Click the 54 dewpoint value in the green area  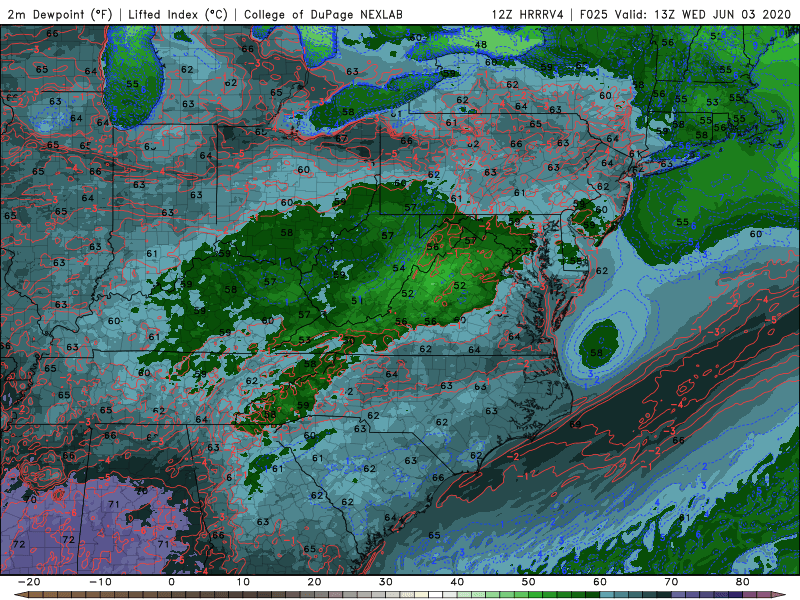[x=399, y=268]
